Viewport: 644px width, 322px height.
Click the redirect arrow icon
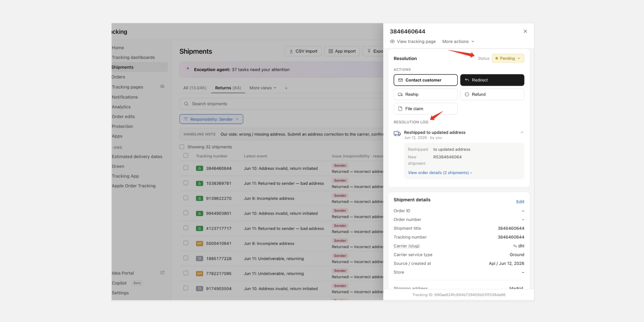tap(467, 80)
